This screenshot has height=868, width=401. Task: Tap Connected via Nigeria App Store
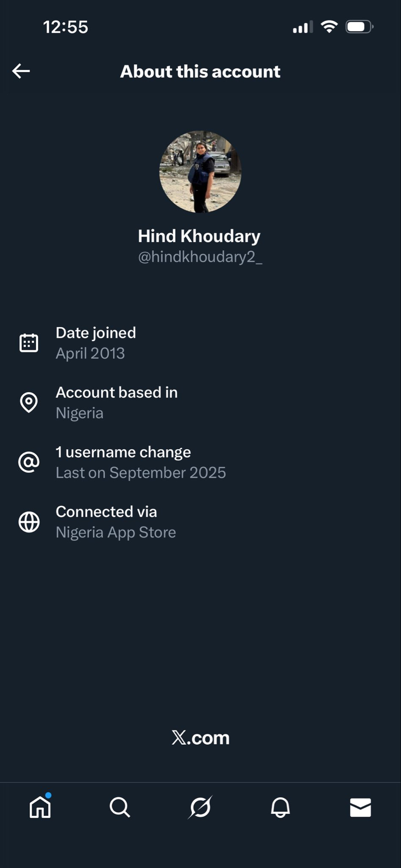tap(116, 522)
